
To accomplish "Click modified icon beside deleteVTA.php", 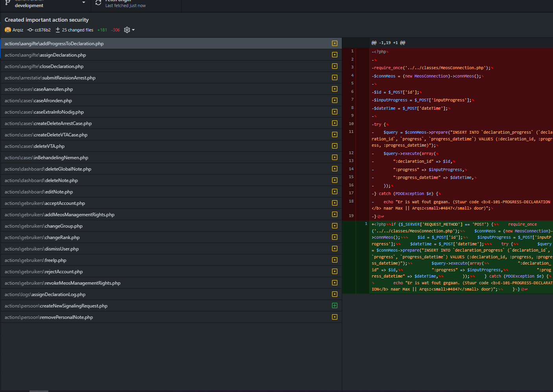I will pyautogui.click(x=334, y=146).
